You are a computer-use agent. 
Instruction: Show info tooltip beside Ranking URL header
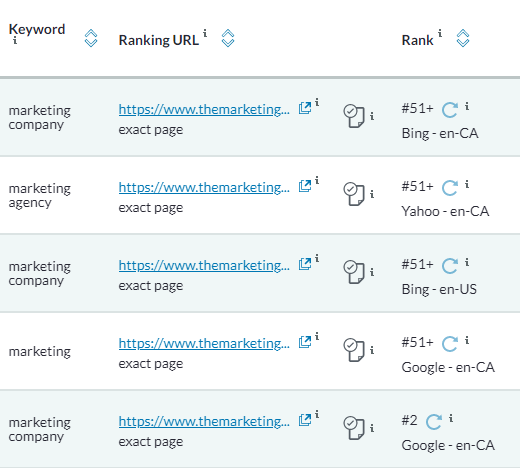click(205, 33)
